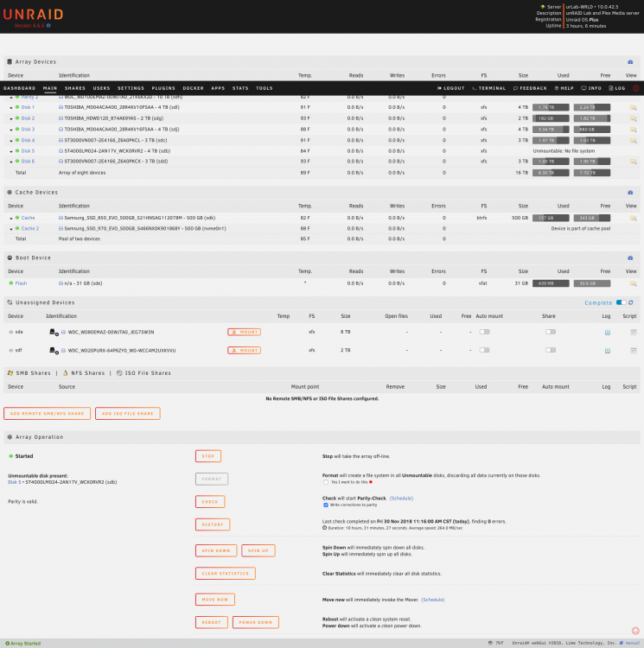Open the Disk 3 view folder icon
644x648 pixels.
(633, 130)
